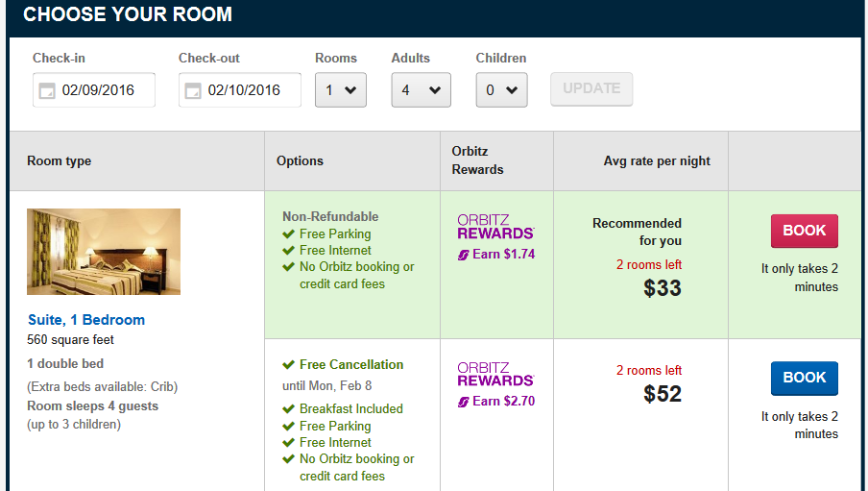
Task: Open the Check-in calendar icon
Action: click(x=47, y=90)
